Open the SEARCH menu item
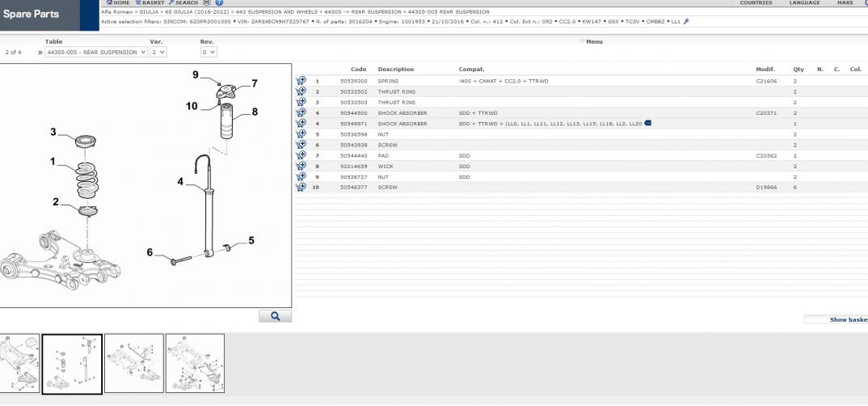This screenshot has width=868, height=406. (183, 2)
